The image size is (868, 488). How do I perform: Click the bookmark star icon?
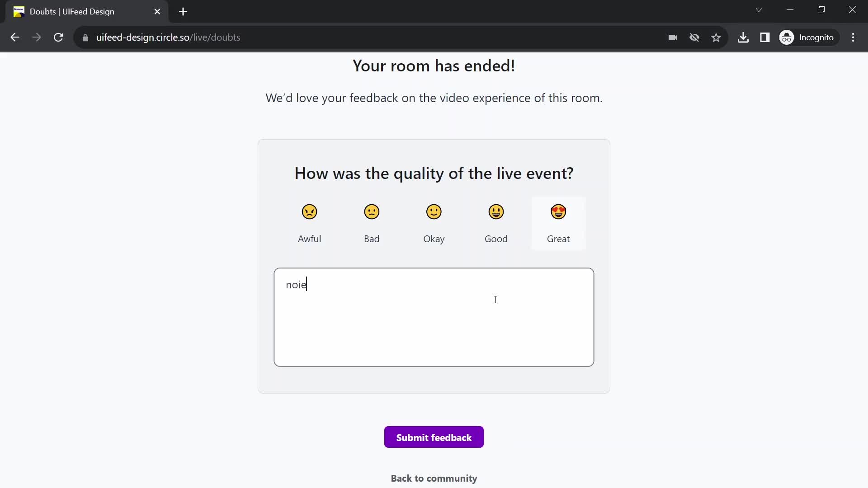click(716, 38)
